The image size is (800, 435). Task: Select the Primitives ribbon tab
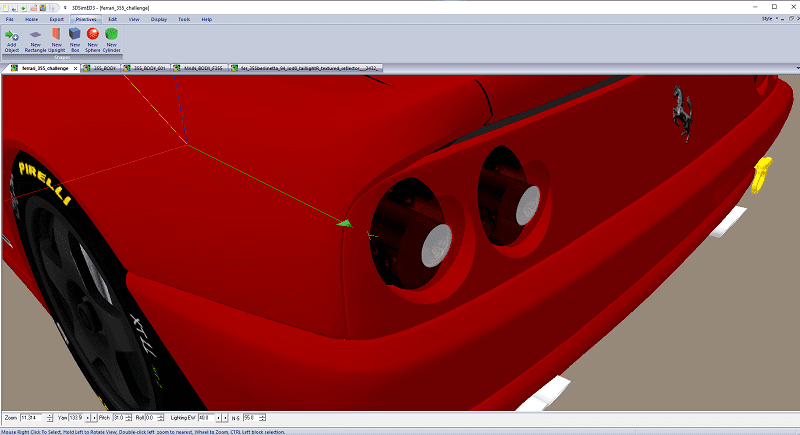86,19
